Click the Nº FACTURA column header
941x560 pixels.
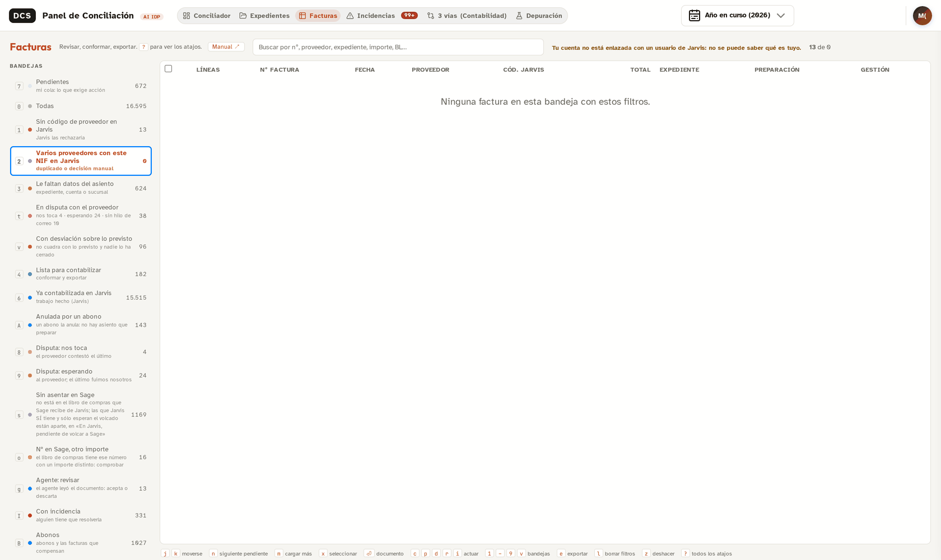pyautogui.click(x=279, y=70)
